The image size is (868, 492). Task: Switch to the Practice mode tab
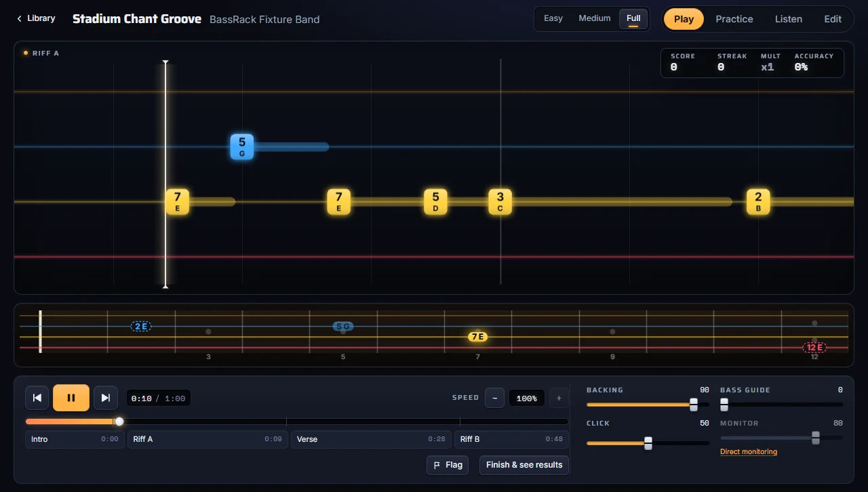[734, 19]
